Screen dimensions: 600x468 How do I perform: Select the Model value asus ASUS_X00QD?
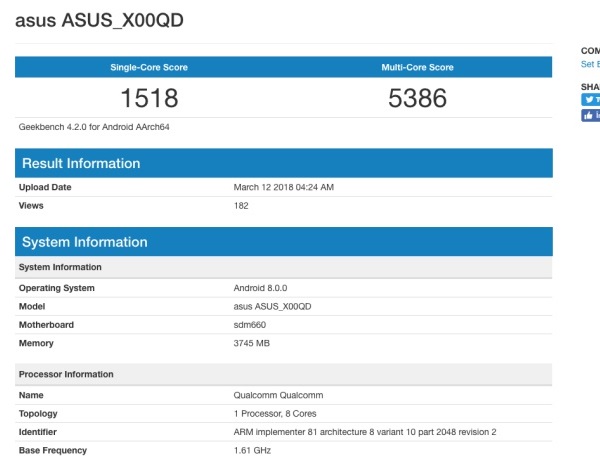click(272, 307)
